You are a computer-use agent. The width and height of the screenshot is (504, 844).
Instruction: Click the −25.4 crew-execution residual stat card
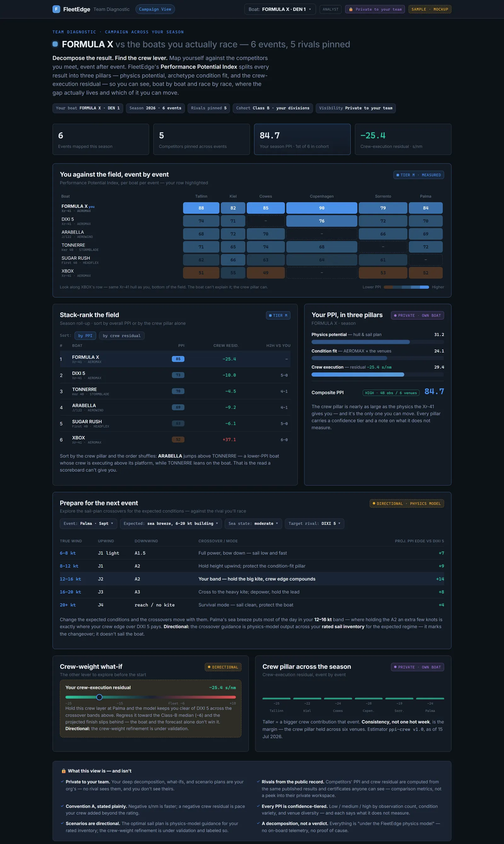[x=403, y=139]
